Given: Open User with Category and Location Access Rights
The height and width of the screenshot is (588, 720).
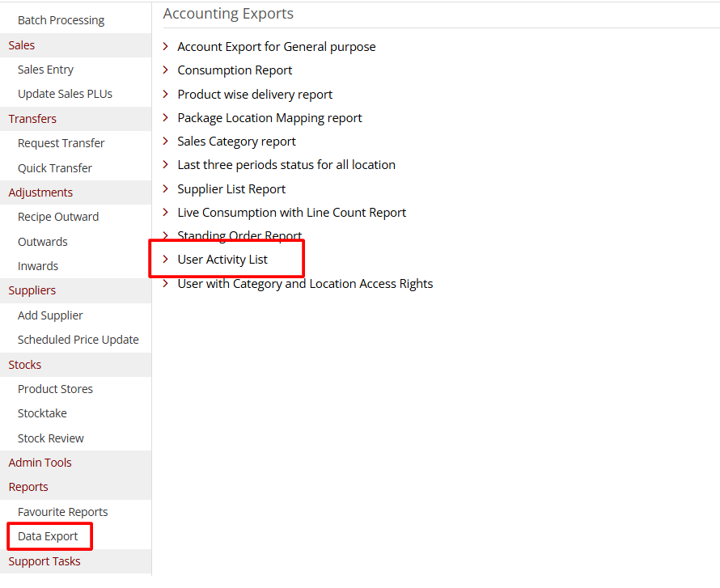Looking at the screenshot, I should pos(304,283).
